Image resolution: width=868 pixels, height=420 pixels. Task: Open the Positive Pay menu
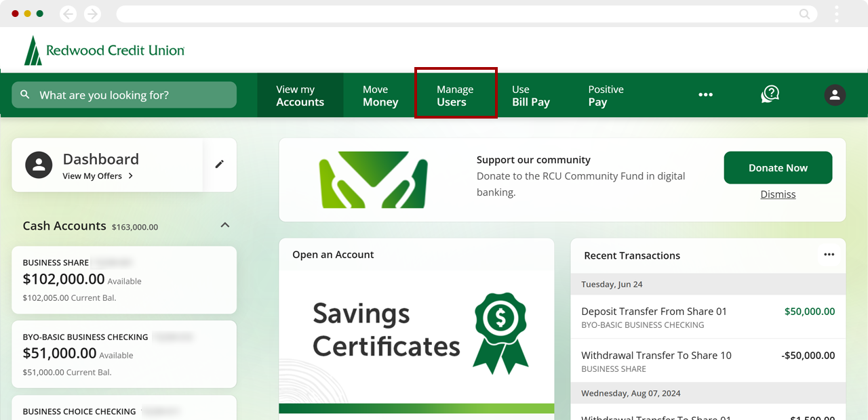[x=606, y=96]
